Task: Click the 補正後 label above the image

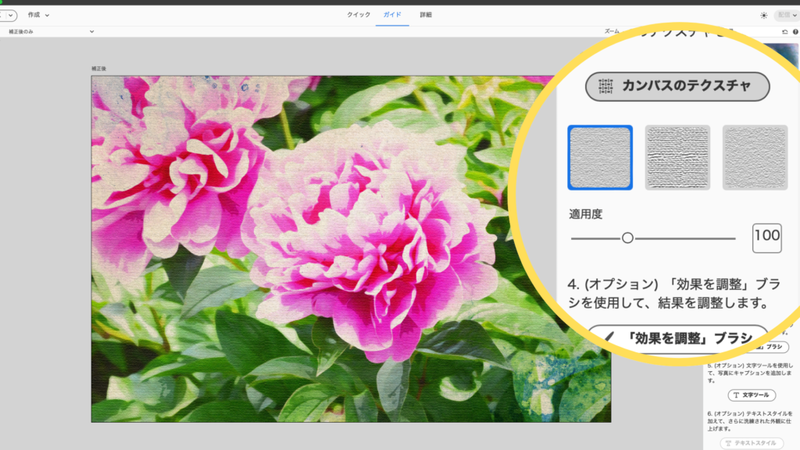Action: [98, 68]
